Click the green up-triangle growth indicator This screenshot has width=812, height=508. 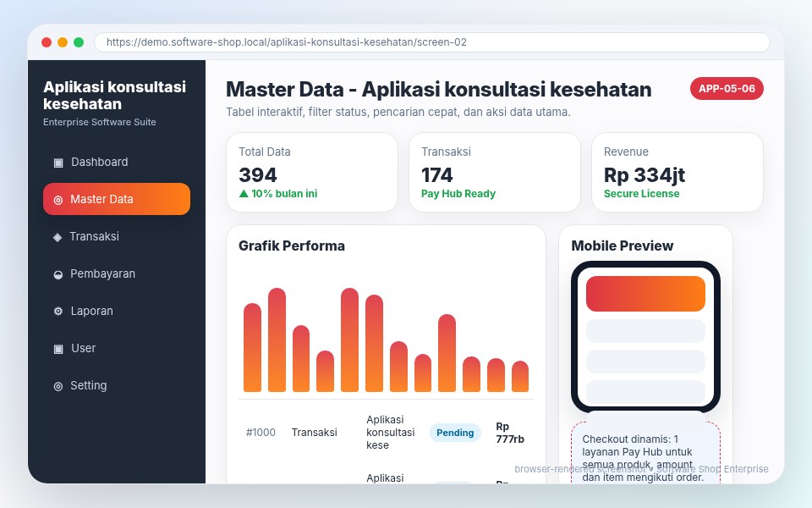coord(244,193)
